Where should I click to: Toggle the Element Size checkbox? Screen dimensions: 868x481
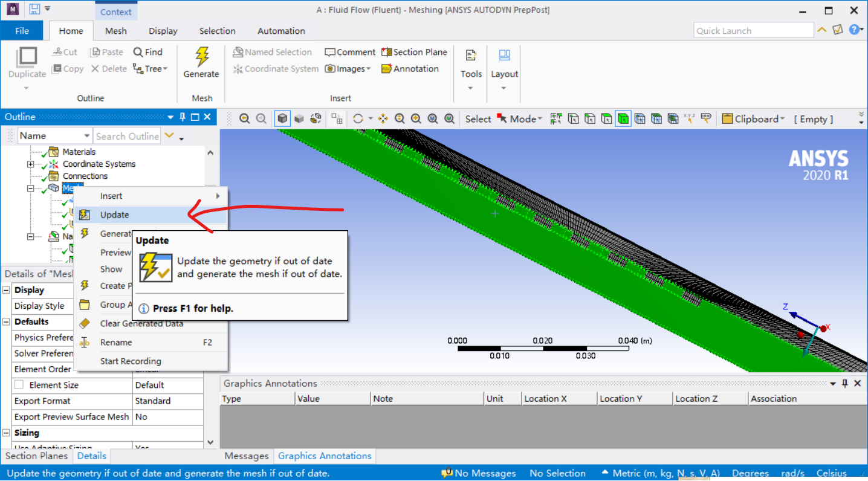coord(19,385)
